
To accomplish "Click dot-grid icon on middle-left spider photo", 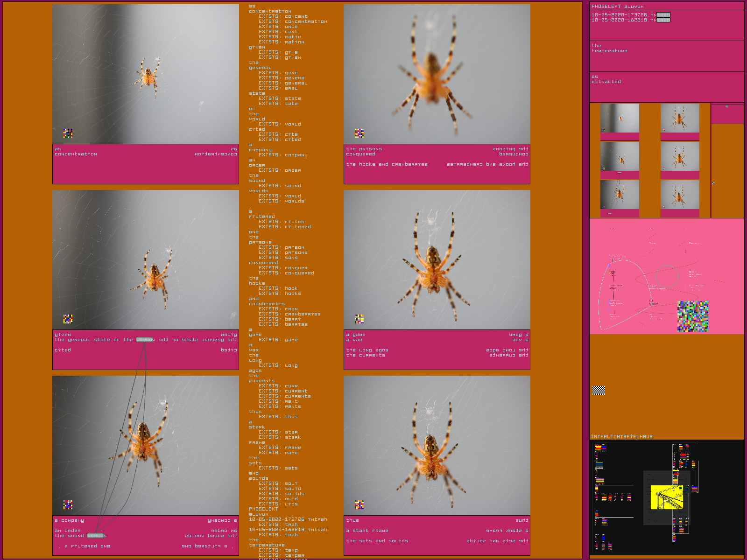I will (68, 319).
